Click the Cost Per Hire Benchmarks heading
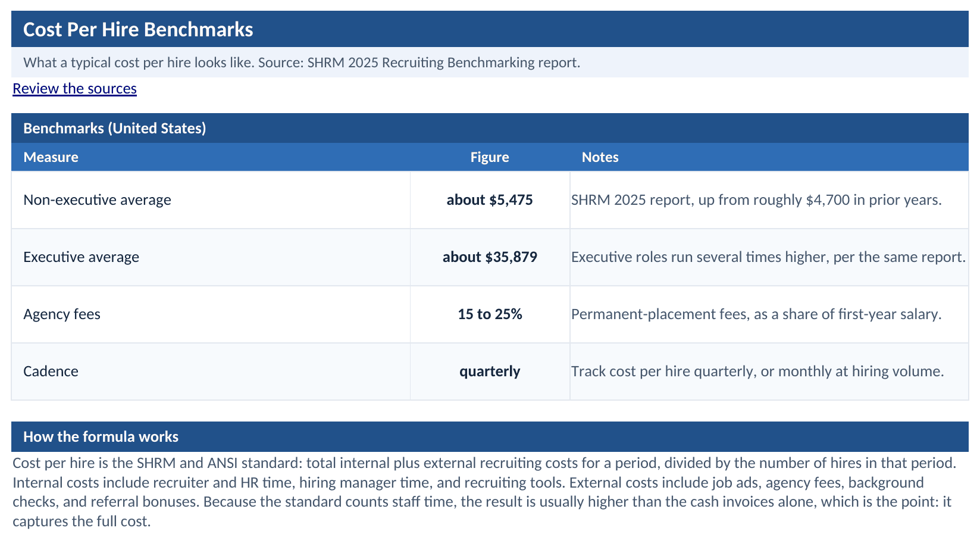The width and height of the screenshot is (980, 540). click(x=138, y=29)
